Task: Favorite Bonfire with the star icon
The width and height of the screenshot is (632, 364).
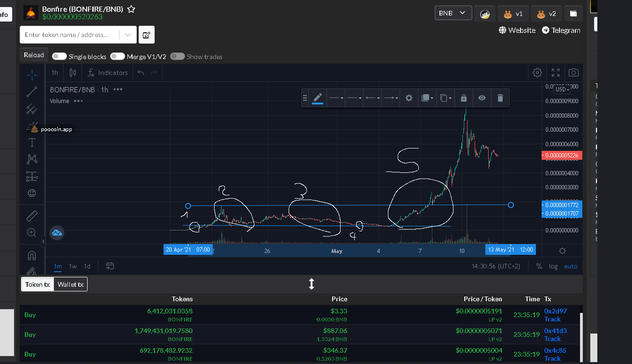Action: (x=132, y=9)
